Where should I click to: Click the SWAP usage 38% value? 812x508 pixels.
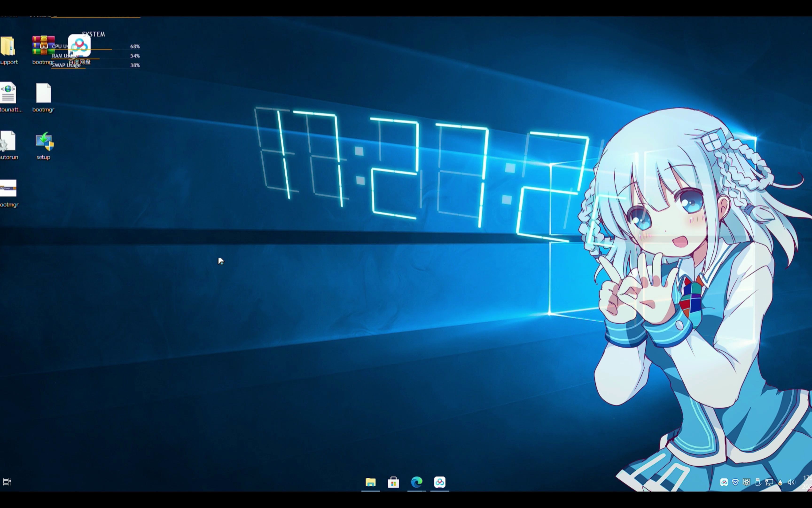[x=135, y=65]
